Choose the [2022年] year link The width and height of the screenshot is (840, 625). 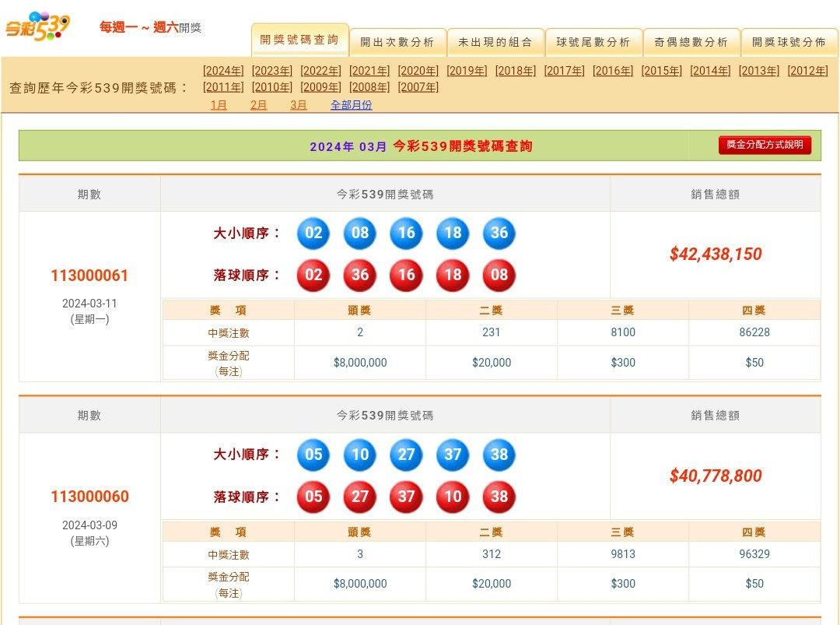[321, 71]
